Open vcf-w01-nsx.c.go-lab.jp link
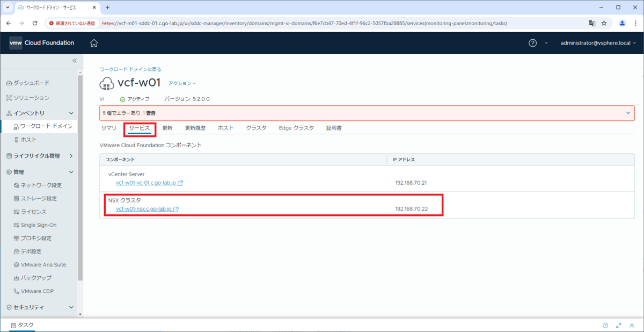Image resolution: width=644 pixels, height=332 pixels. coord(144,209)
